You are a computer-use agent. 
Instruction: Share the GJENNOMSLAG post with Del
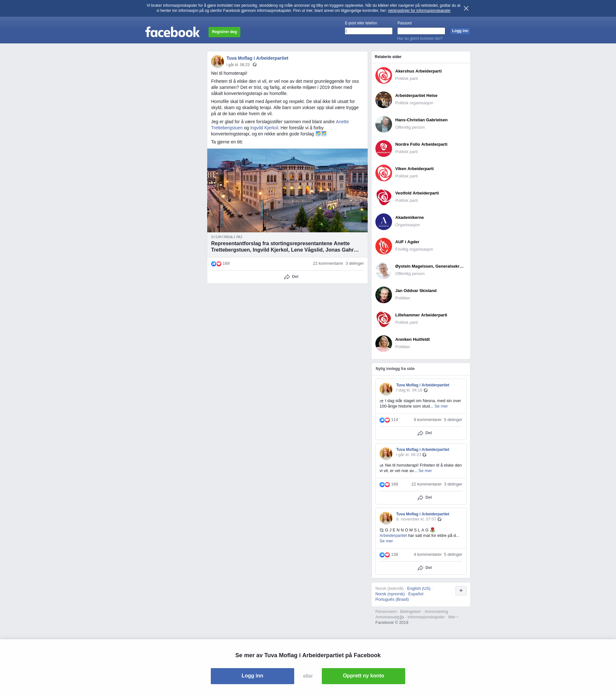click(425, 568)
